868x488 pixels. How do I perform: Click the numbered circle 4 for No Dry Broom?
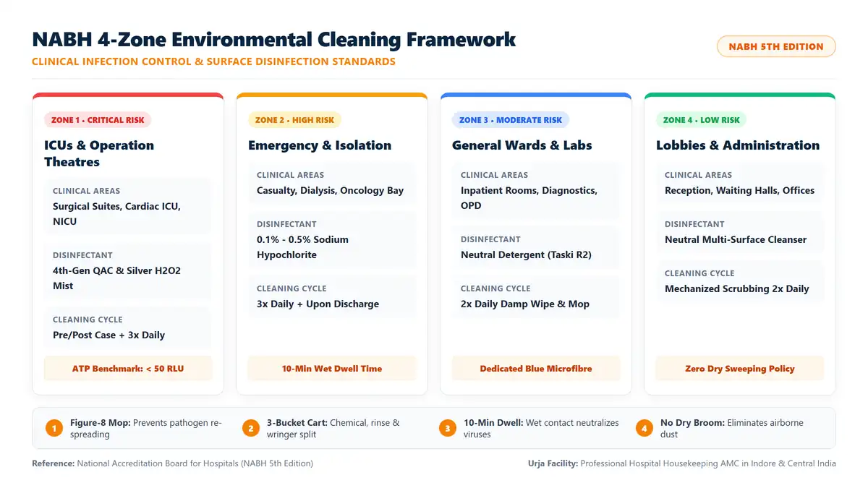(644, 429)
